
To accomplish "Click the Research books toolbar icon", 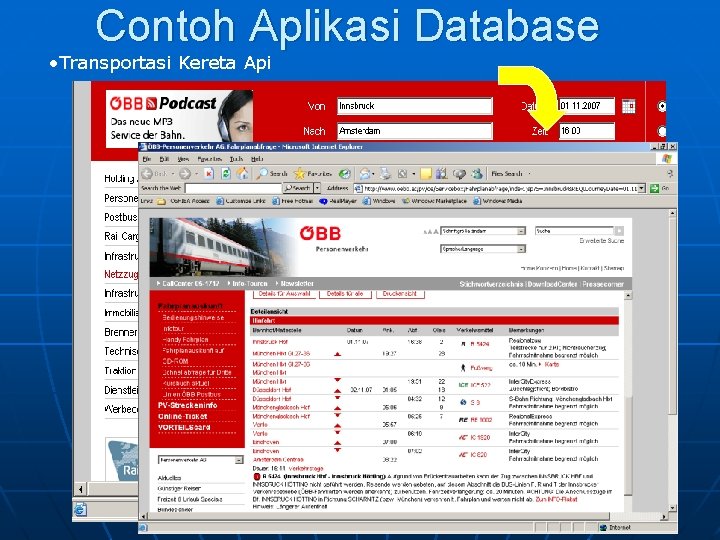I will coord(442,174).
